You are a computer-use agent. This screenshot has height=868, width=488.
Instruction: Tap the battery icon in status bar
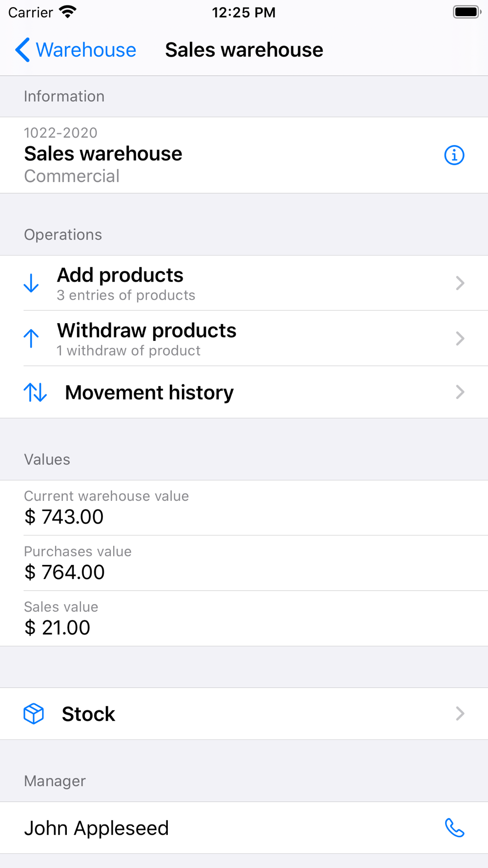pos(467,12)
